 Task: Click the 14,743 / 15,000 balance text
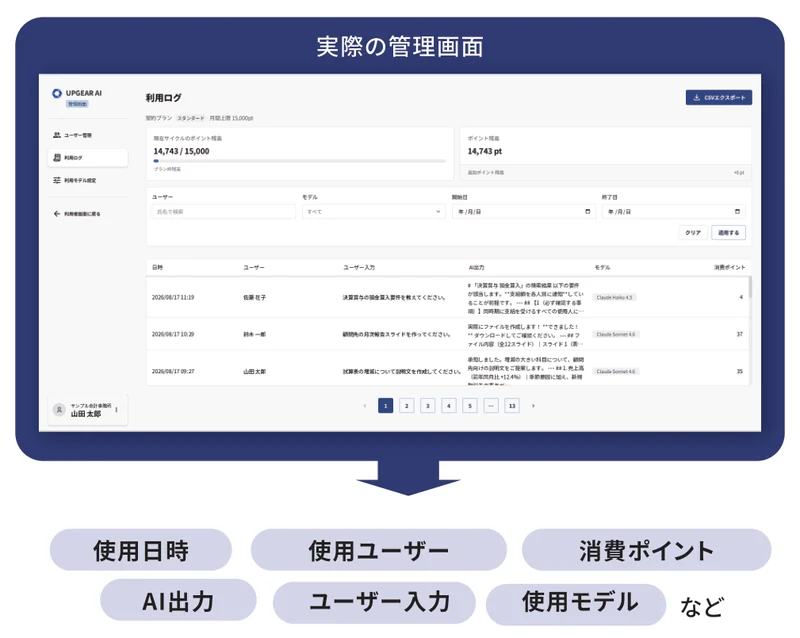click(181, 151)
